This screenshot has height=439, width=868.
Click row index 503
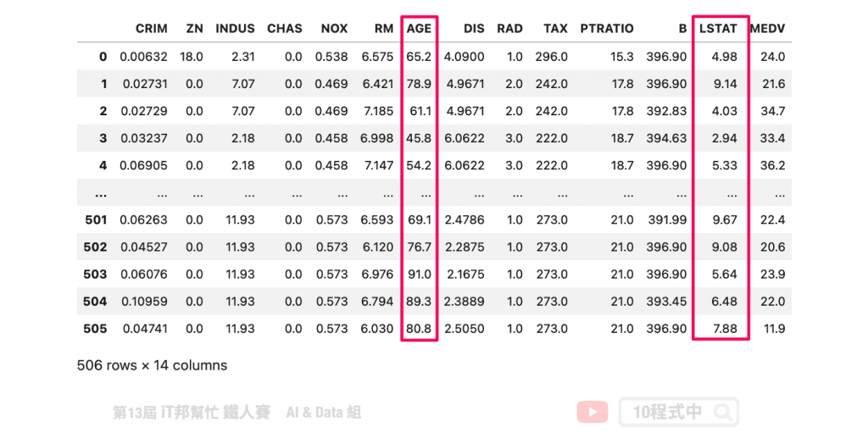coord(95,274)
